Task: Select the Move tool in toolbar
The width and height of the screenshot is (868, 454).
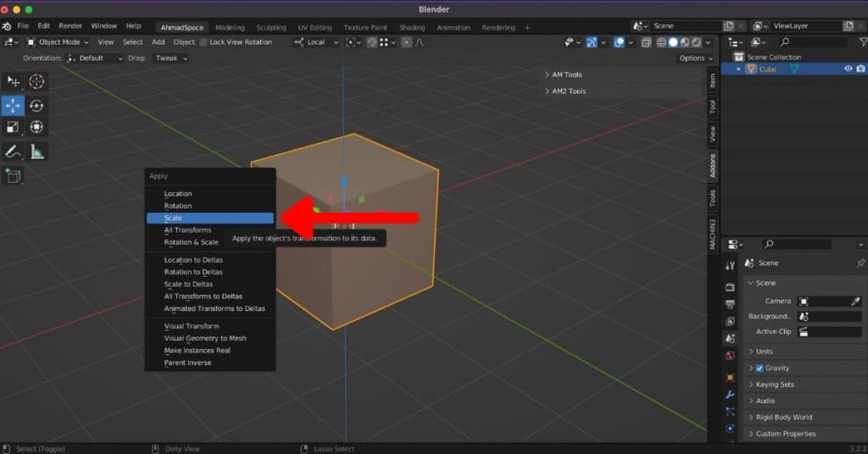Action: click(13, 105)
